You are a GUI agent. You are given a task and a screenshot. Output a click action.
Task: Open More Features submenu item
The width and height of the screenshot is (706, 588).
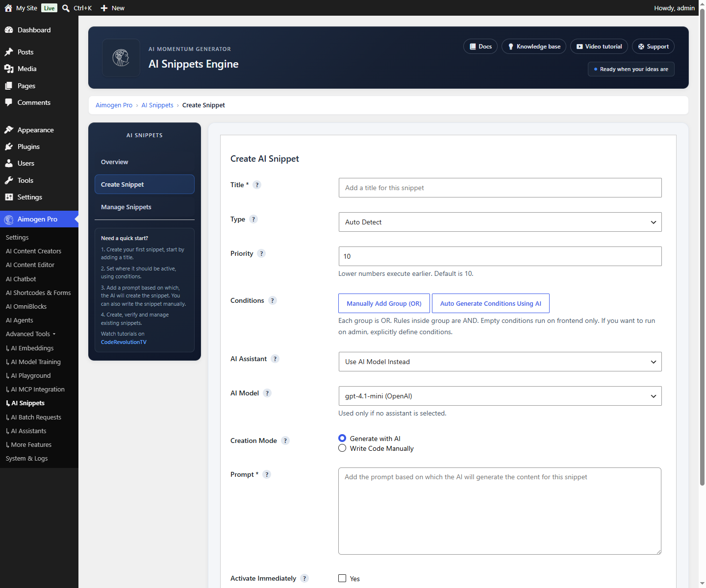29,444
